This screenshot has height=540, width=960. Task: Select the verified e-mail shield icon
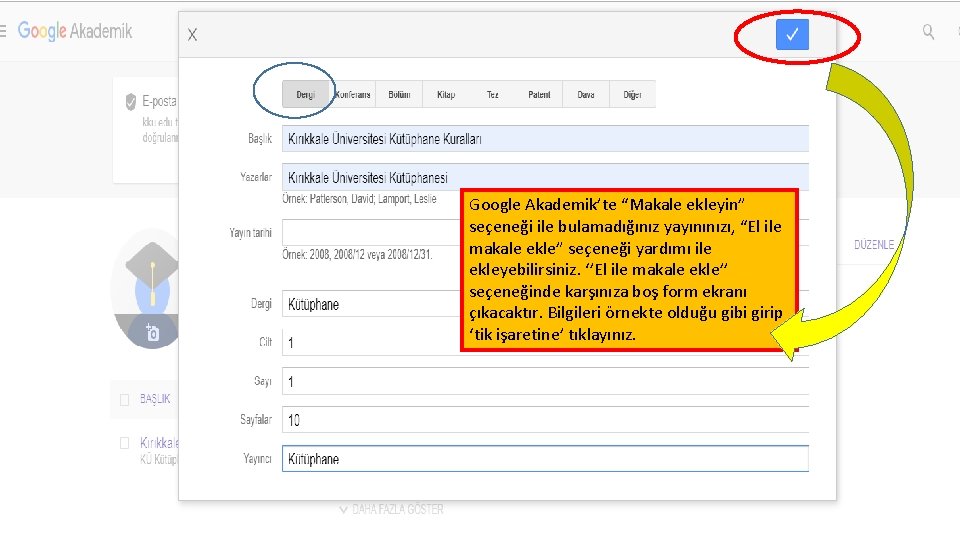click(130, 102)
